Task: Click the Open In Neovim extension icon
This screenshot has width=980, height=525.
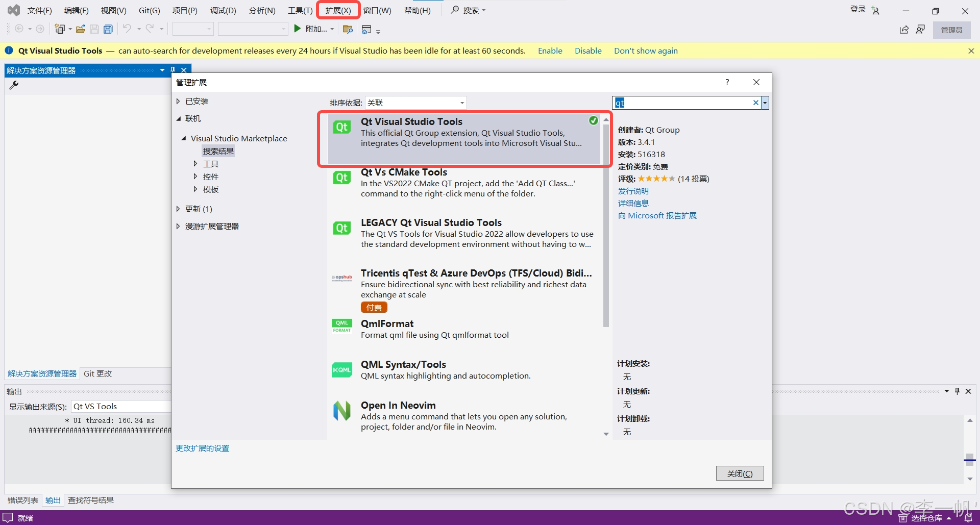Action: click(x=342, y=411)
